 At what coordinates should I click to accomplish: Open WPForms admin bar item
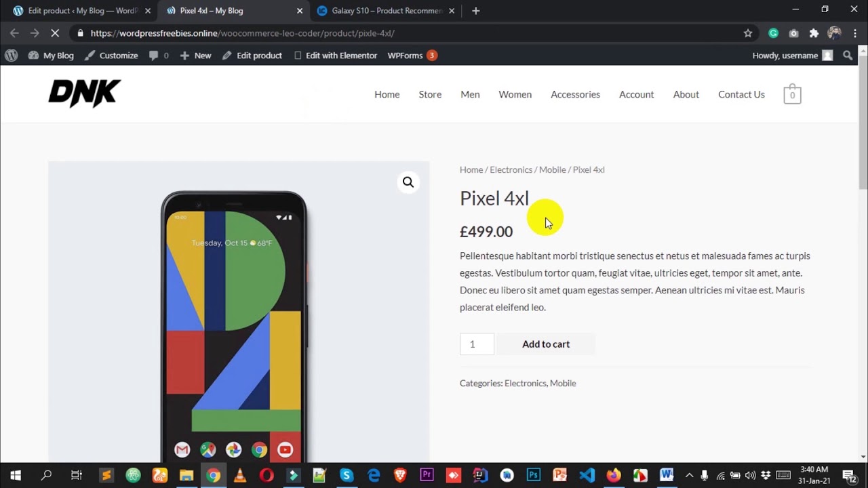click(x=412, y=56)
